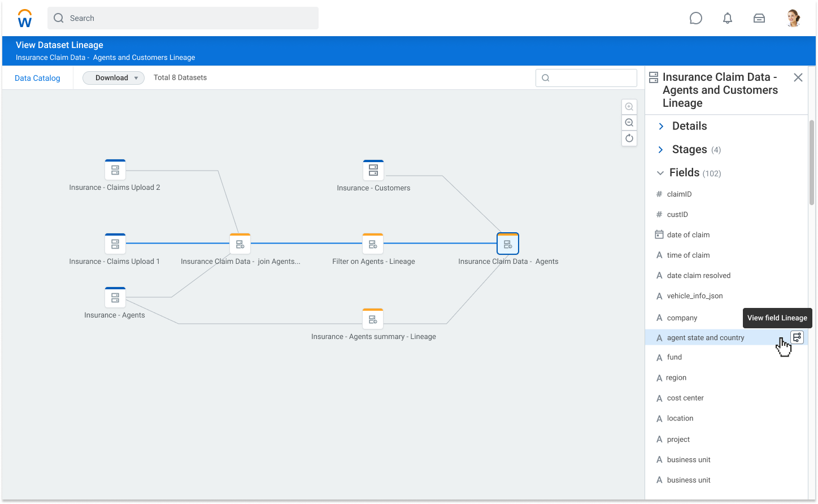818x504 pixels.
Task: Click the lineage canvas search field
Action: tap(586, 78)
